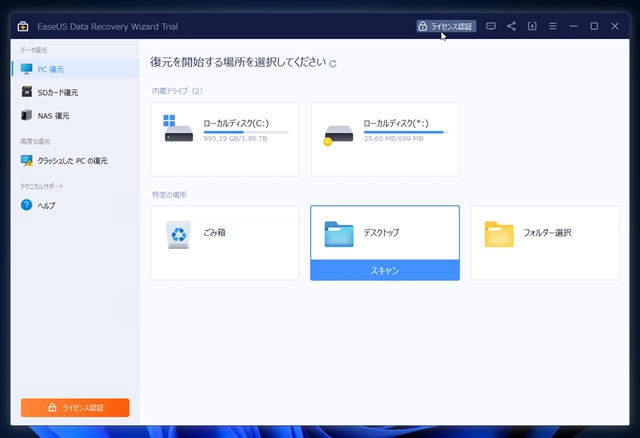Select NAS 復元 in the sidebar
This screenshot has width=640, height=438.
tap(76, 116)
